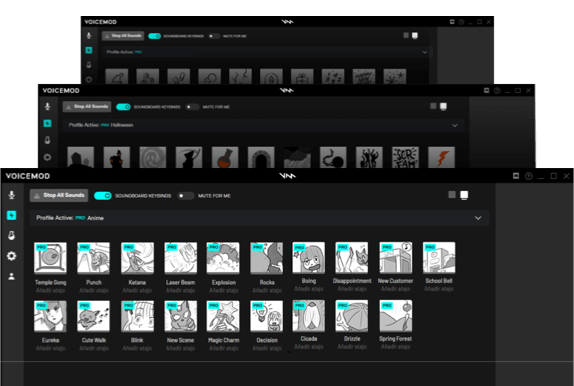Play the Boing sound tile

(309, 257)
